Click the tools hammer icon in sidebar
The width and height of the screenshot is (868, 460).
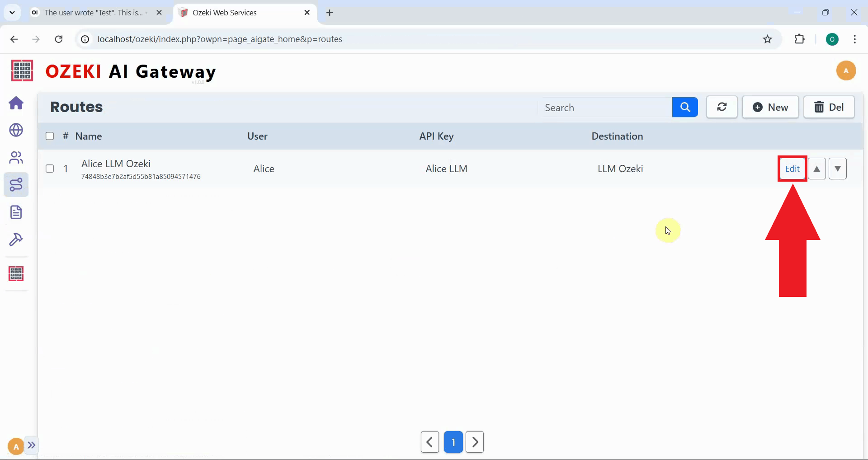coord(16,239)
